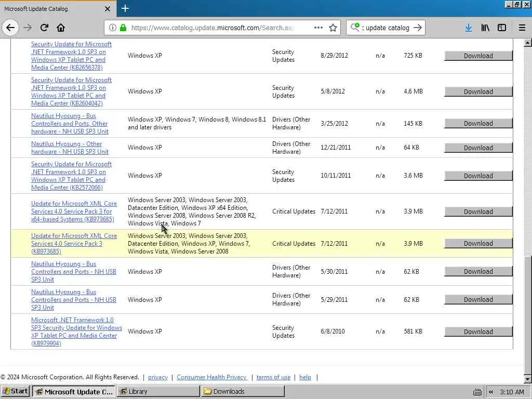Open highlighted XML Core Services KB973685 link

coord(74,244)
